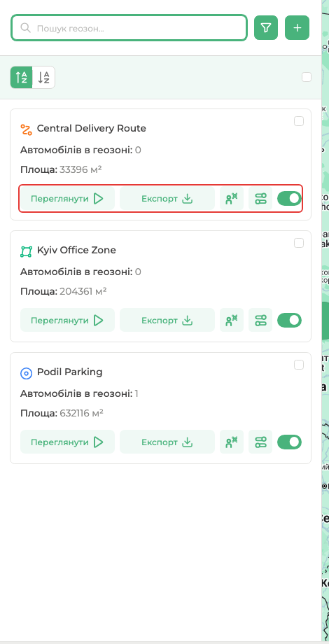The height and width of the screenshot is (644, 329).
Task: Select the Kyiv Office Zone checkbox
Action: (x=299, y=243)
